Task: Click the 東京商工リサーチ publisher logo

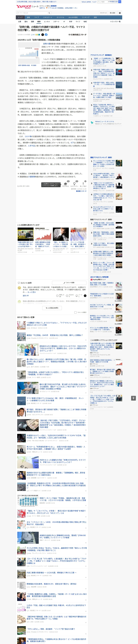Action: pyautogui.click(x=77, y=35)
